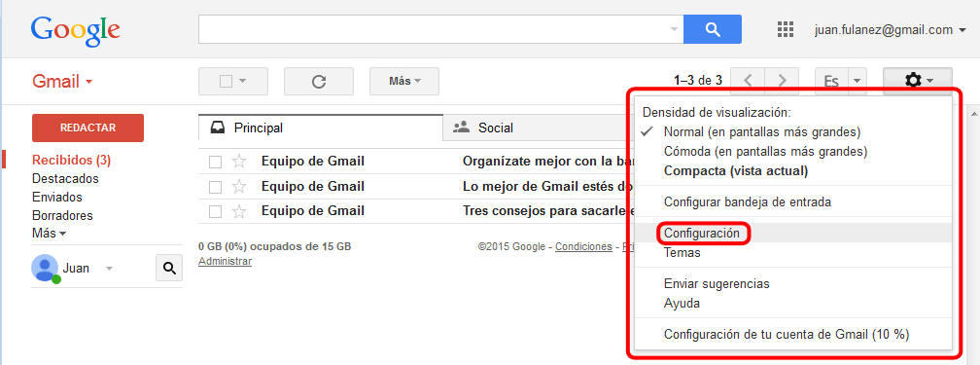Open account menu for juan.fulanez@gmail.com
The height and width of the screenshot is (365, 980).
892,30
